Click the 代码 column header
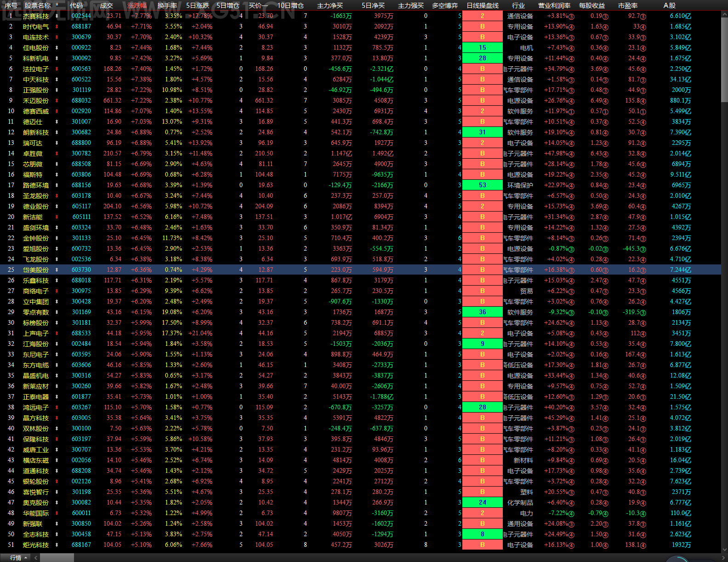 point(76,6)
